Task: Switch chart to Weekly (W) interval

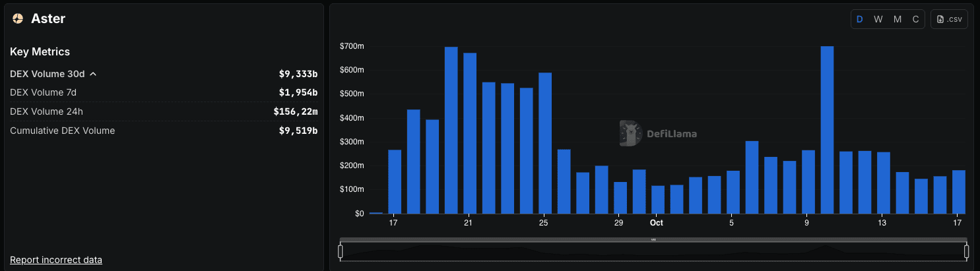Action: 878,19
